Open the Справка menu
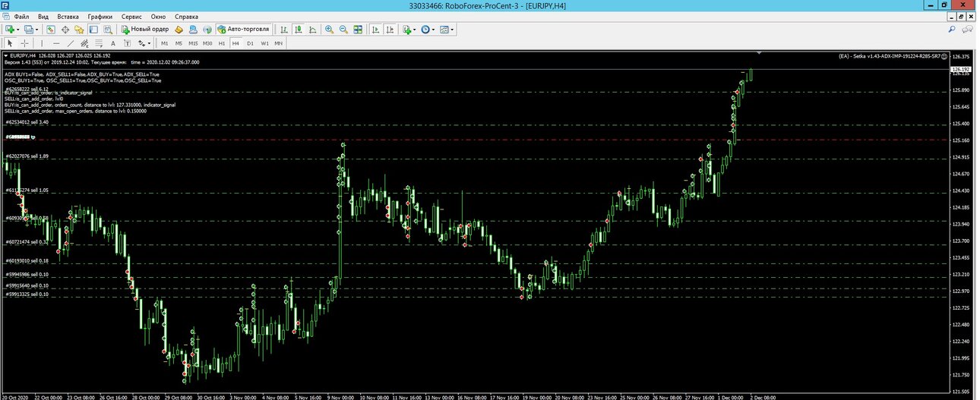 coord(186,17)
